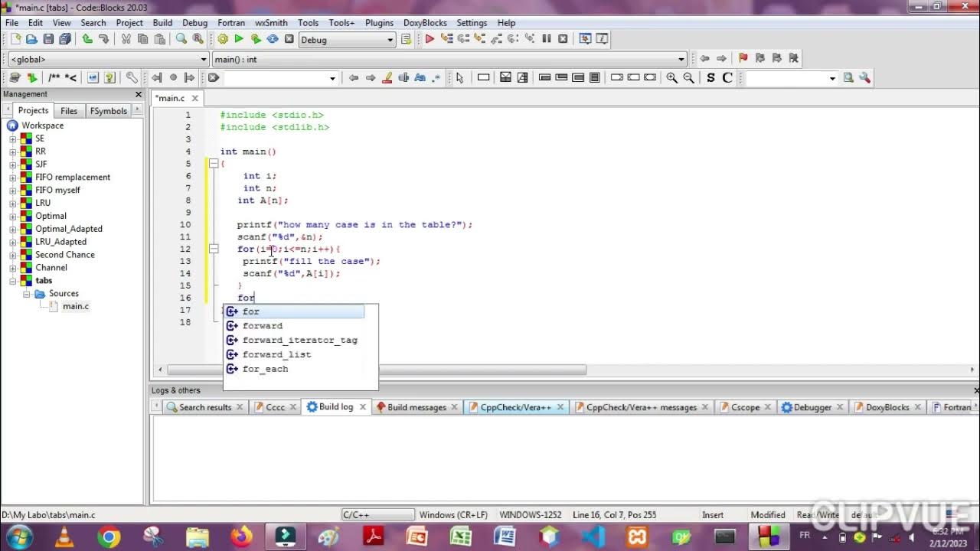Close the *main.c editor tab
The width and height of the screenshot is (980, 551).
coord(195,98)
